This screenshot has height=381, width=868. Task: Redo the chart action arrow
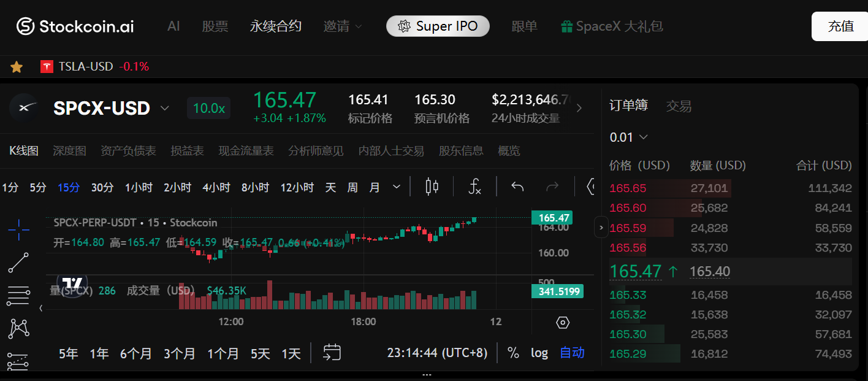tap(552, 187)
